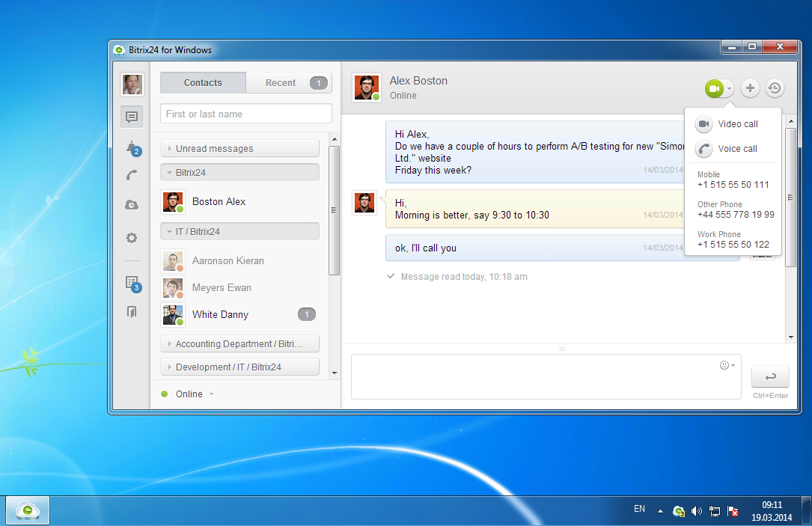The width and height of the screenshot is (812, 526).
Task: Start video call with green camera button
Action: tap(714, 88)
